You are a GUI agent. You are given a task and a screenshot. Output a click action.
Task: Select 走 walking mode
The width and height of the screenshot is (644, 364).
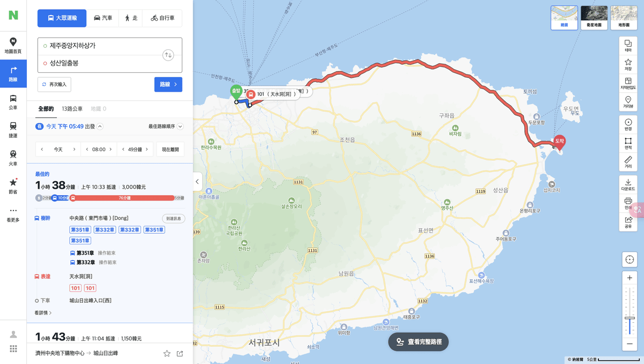pos(131,18)
